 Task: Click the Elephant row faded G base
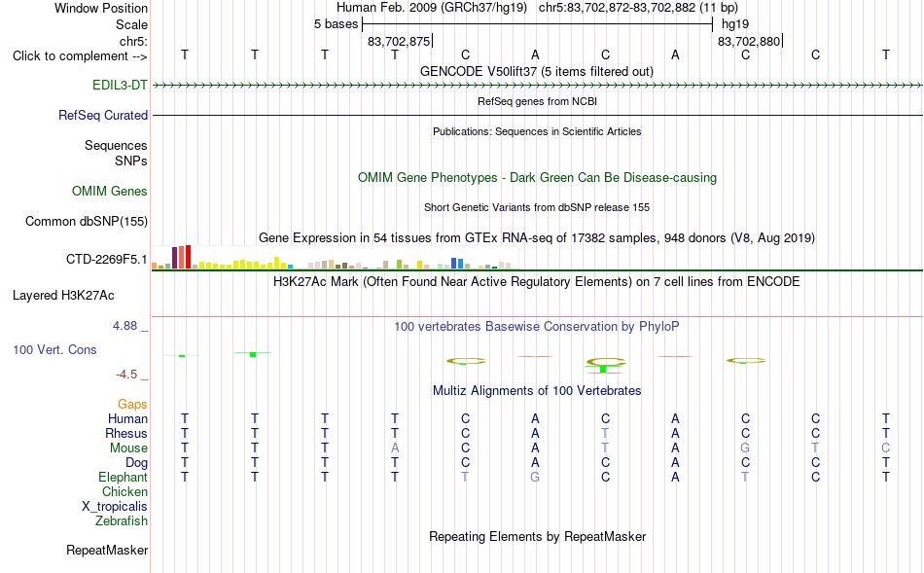535,477
